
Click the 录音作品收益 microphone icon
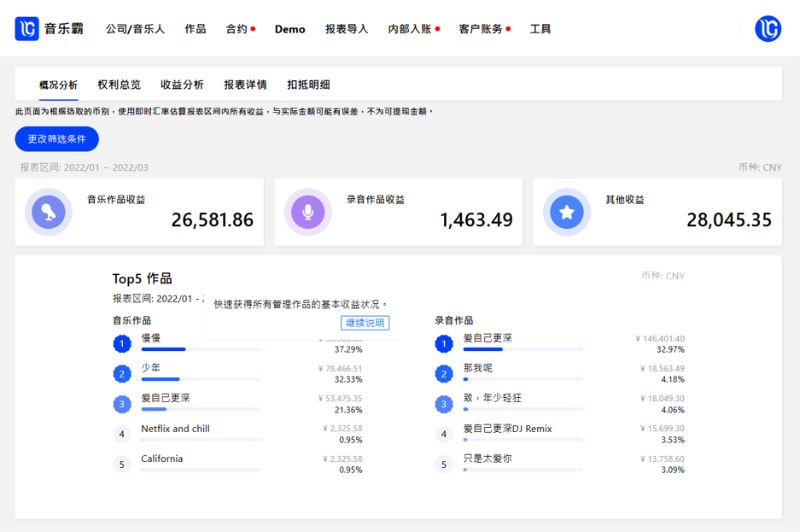point(307,212)
